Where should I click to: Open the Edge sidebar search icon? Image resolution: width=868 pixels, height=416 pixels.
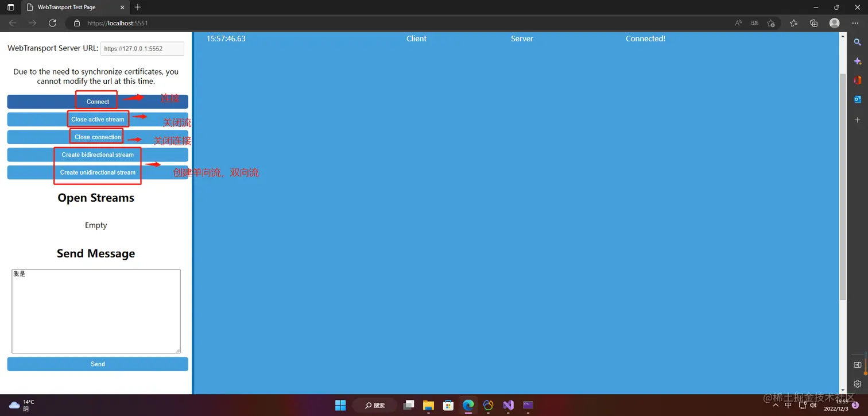click(857, 42)
